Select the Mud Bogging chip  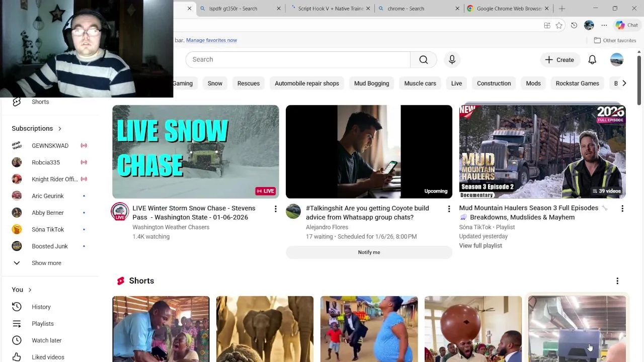click(x=371, y=83)
